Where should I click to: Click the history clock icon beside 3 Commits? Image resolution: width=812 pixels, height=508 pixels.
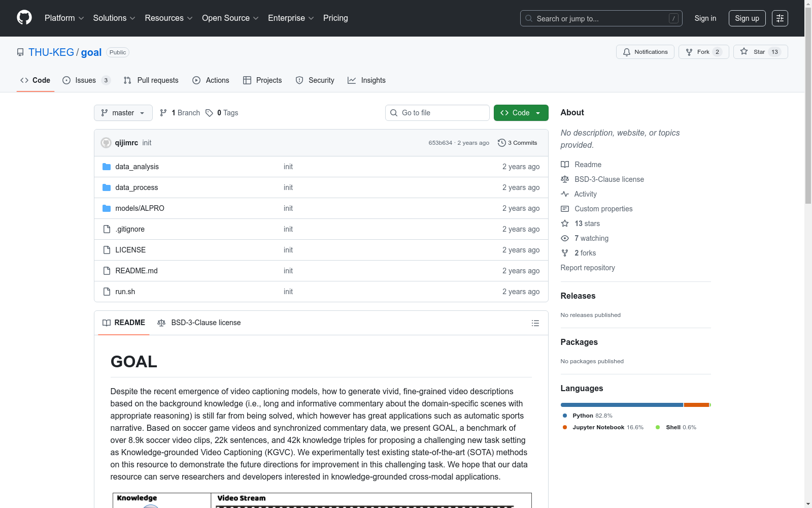(502, 143)
